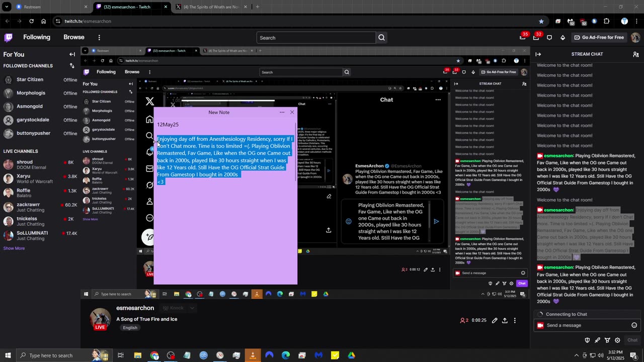Open Prime loot notifications with 35 badge
644x362 pixels.
coord(523,37)
